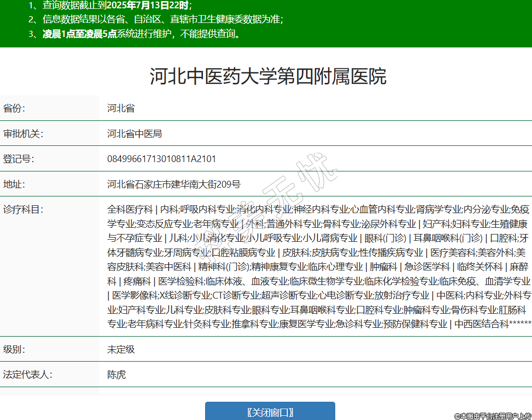Click 全科医疗科 in the department list
Image resolution: width=532 pixels, height=420 pixels.
tap(130, 209)
